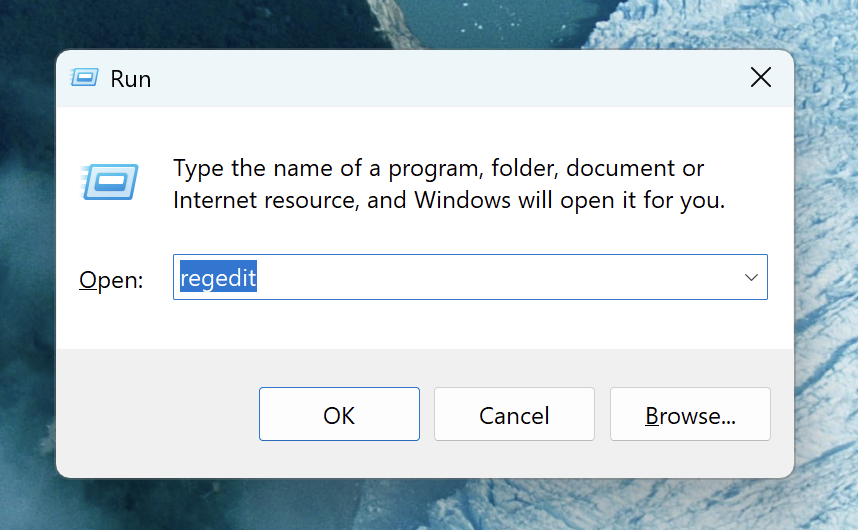The height and width of the screenshot is (530, 858).
Task: Click OK to launch regedit
Action: pos(339,414)
